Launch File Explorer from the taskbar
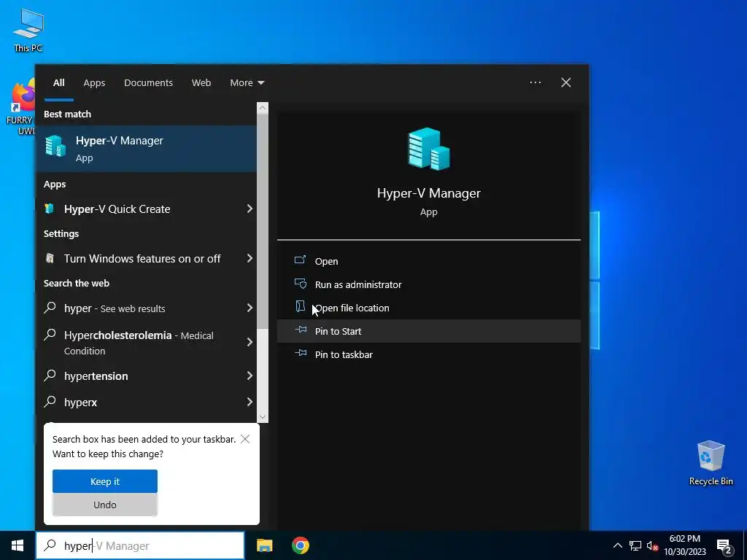This screenshot has height=560, width=747. tap(264, 545)
